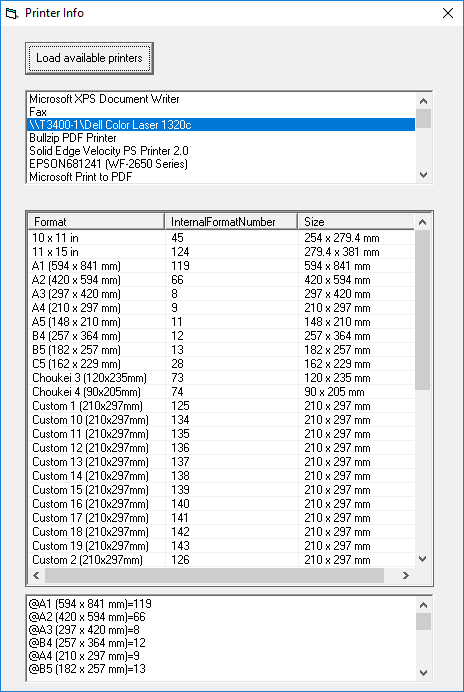464x692 pixels.
Task: Select A4 (210 x 297 mm) table row
Action: (222, 308)
